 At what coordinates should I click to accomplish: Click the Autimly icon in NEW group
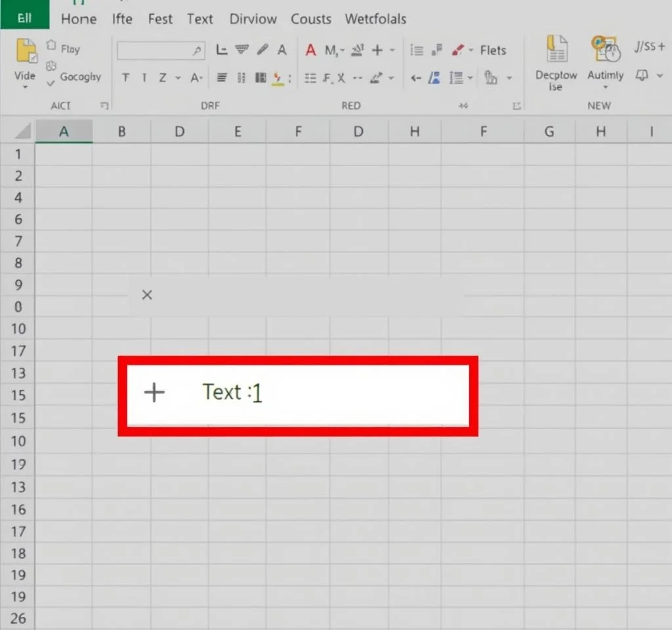[x=604, y=49]
